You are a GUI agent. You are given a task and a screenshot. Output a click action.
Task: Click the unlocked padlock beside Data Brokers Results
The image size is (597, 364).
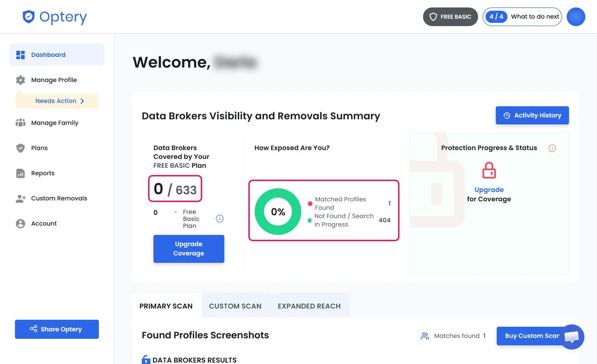[146, 360]
